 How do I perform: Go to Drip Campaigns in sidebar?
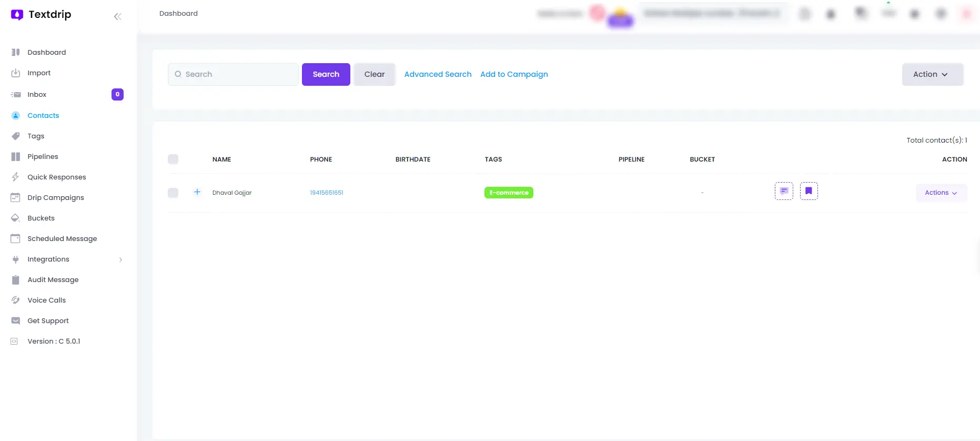point(56,198)
